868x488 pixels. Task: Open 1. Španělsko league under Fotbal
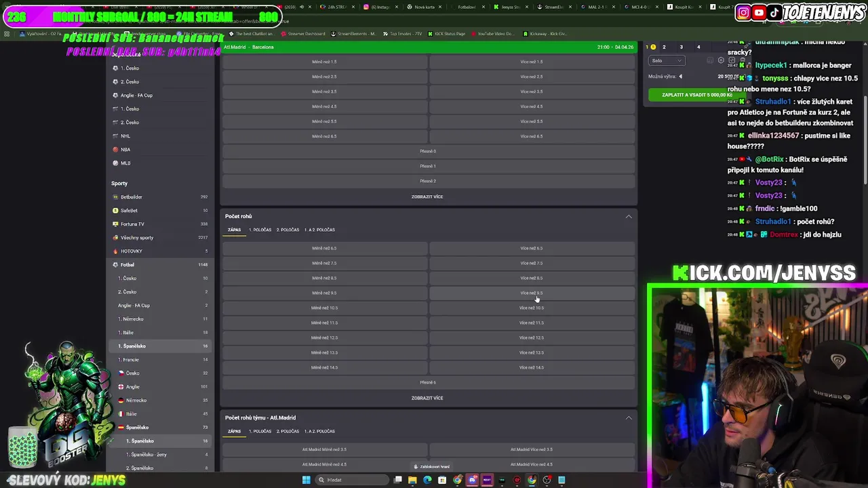tap(160, 346)
